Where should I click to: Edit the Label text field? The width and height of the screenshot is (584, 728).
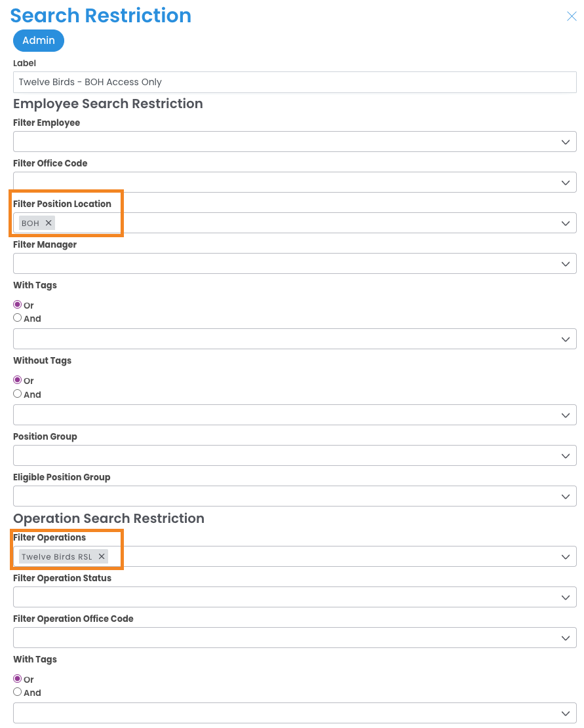[x=294, y=82]
